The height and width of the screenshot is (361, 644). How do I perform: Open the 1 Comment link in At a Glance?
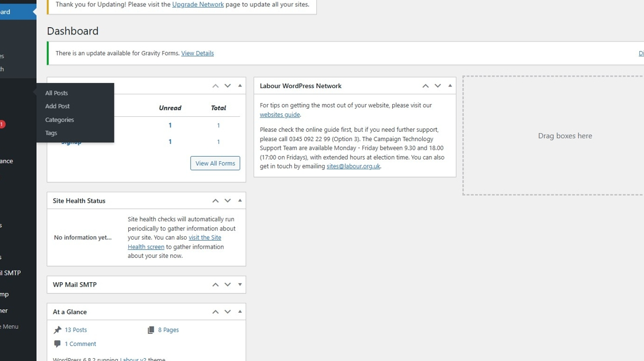(80, 344)
